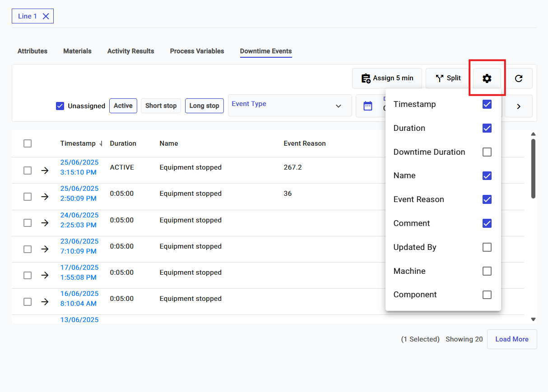
Task: Open event arrow for 25/06/2025 3:15:10 PM row
Action: tap(45, 171)
